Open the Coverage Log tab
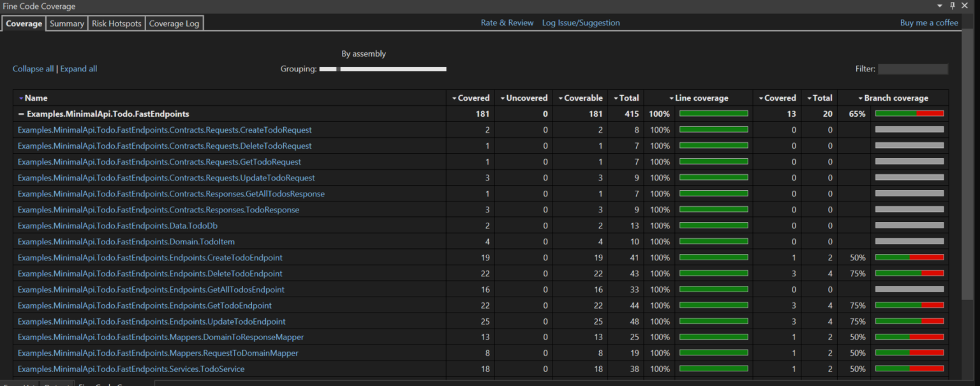Screen dimensions: 980x386 pos(174,24)
